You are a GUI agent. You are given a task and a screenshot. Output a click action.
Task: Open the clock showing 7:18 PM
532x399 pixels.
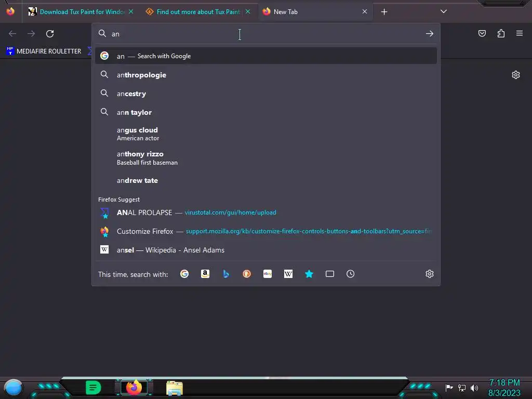[x=504, y=388]
